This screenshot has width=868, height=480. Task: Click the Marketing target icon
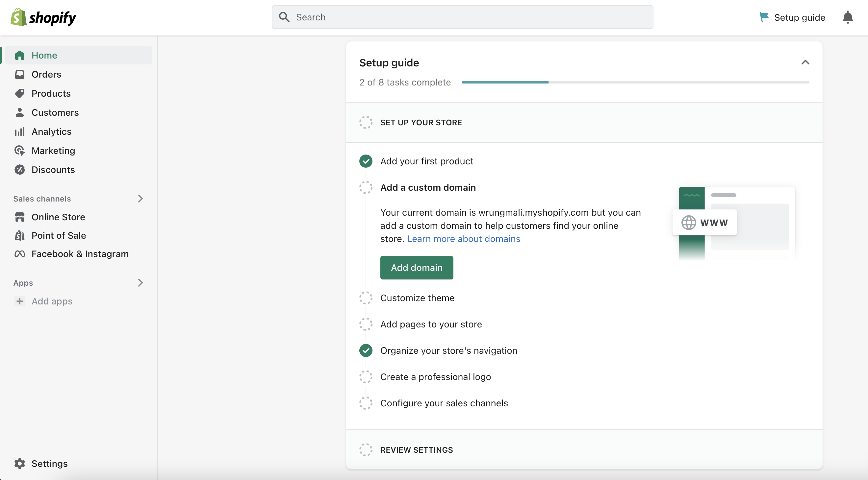pyautogui.click(x=20, y=151)
